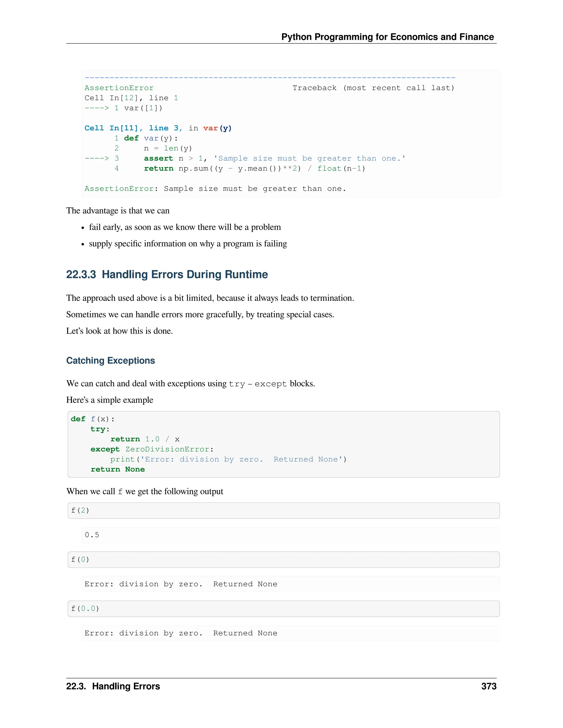Click the page number '373'
This screenshot has width=563, height=728.
point(489,686)
